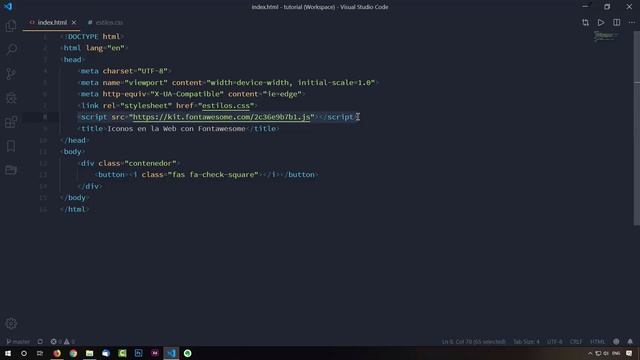The image size is (640, 360).
Task: Open the notifications bell
Action: click(630, 342)
